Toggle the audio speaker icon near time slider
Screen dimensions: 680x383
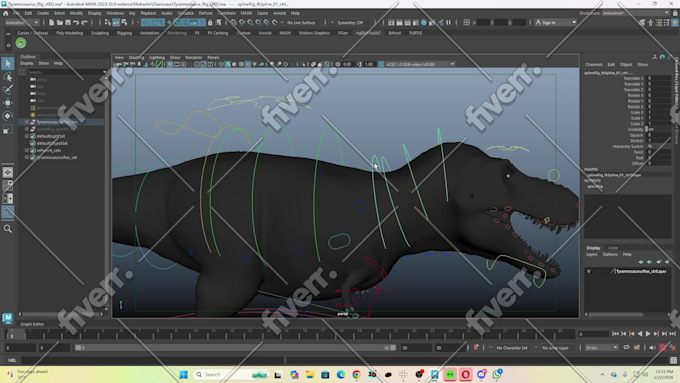[652, 348]
